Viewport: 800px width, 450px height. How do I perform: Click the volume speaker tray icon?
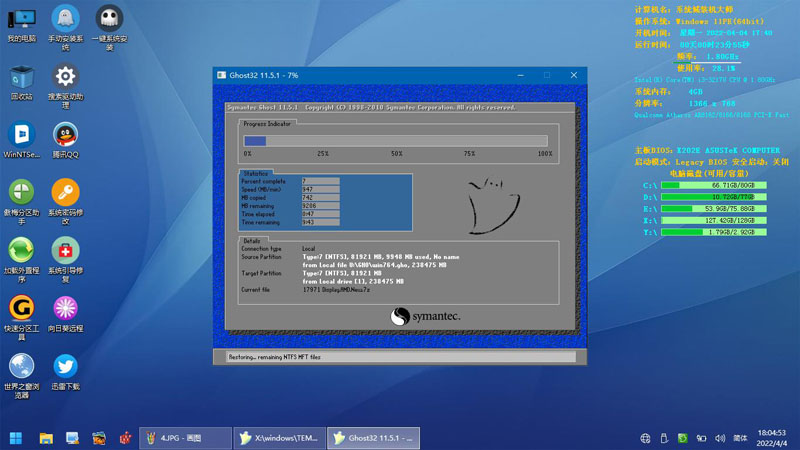(720, 438)
